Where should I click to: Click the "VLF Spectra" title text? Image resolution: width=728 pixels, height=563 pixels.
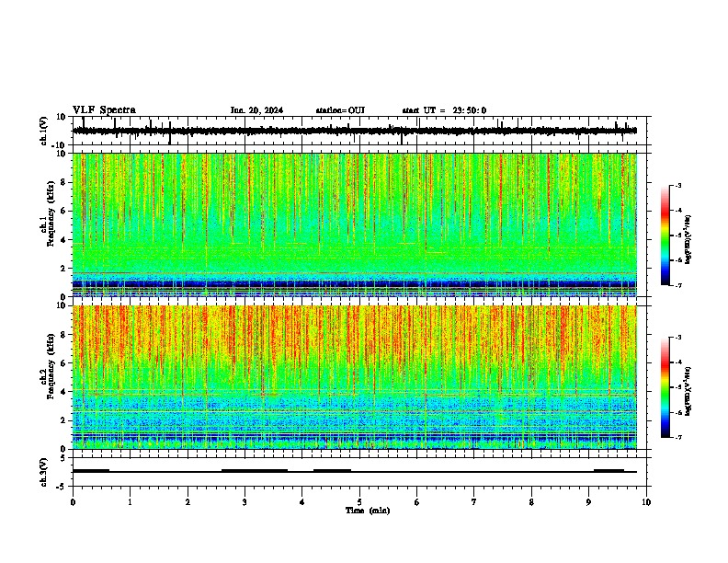pyautogui.click(x=104, y=110)
